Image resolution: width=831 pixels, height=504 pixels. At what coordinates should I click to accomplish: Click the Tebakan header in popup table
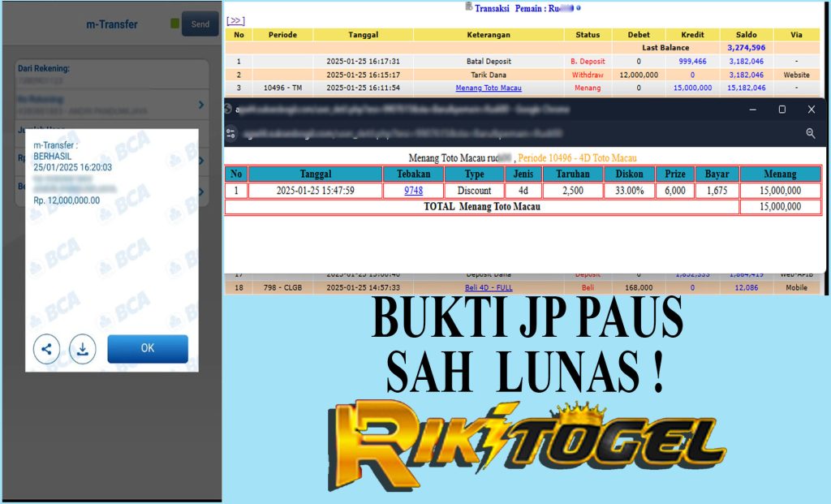(x=413, y=174)
